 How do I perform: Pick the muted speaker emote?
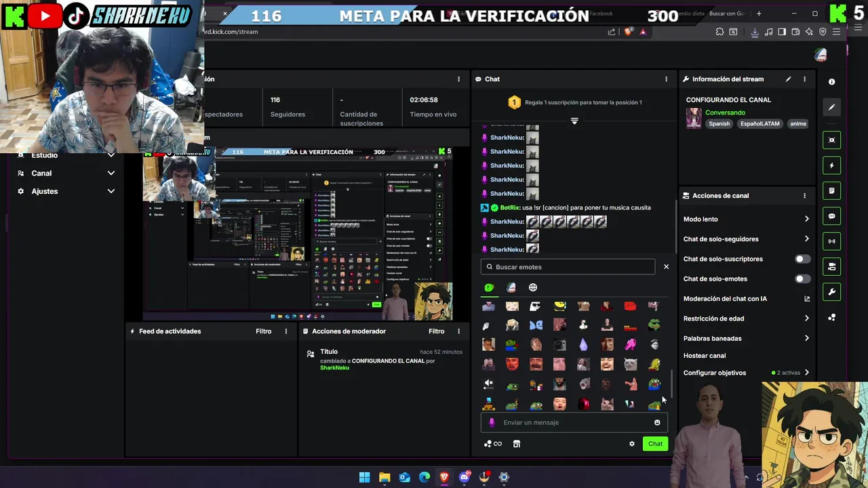pos(488,384)
